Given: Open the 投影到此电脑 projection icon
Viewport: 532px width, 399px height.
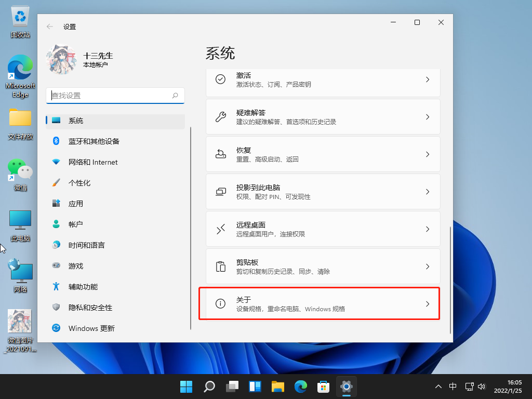Looking at the screenshot, I should [221, 191].
